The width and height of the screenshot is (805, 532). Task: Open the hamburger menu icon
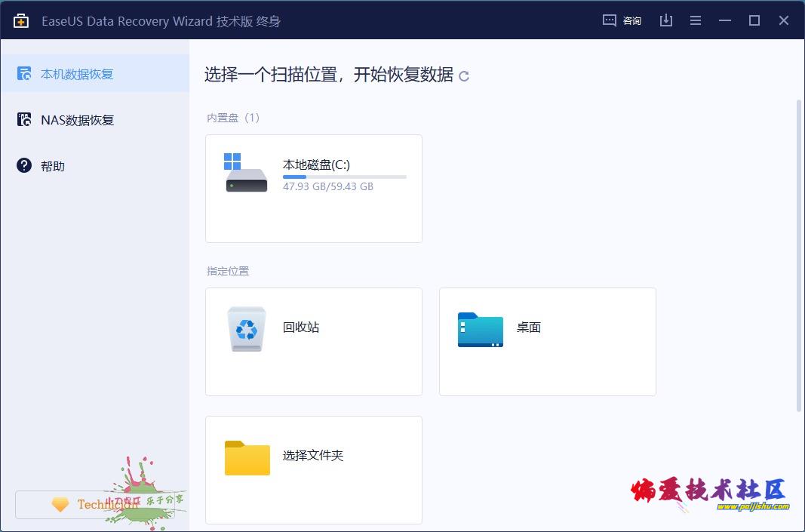[x=696, y=20]
